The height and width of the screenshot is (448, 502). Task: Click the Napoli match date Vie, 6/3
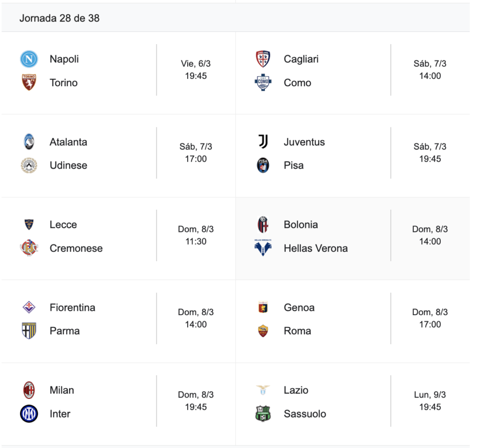tap(196, 64)
